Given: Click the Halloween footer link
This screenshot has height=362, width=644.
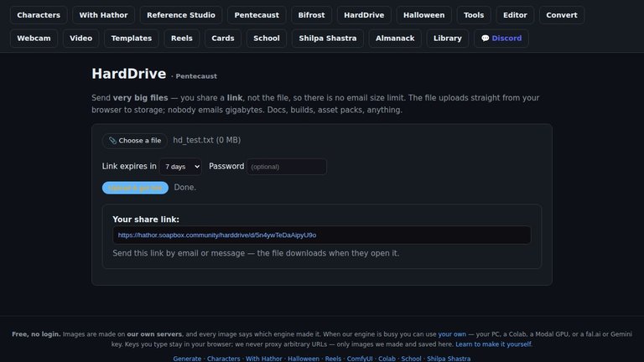Looking at the screenshot, I should click(304, 359).
